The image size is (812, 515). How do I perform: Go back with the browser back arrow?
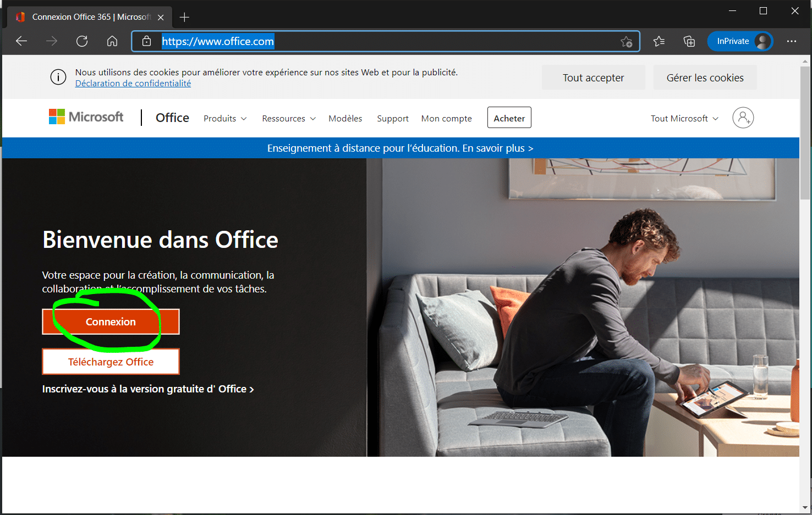pyautogui.click(x=21, y=41)
